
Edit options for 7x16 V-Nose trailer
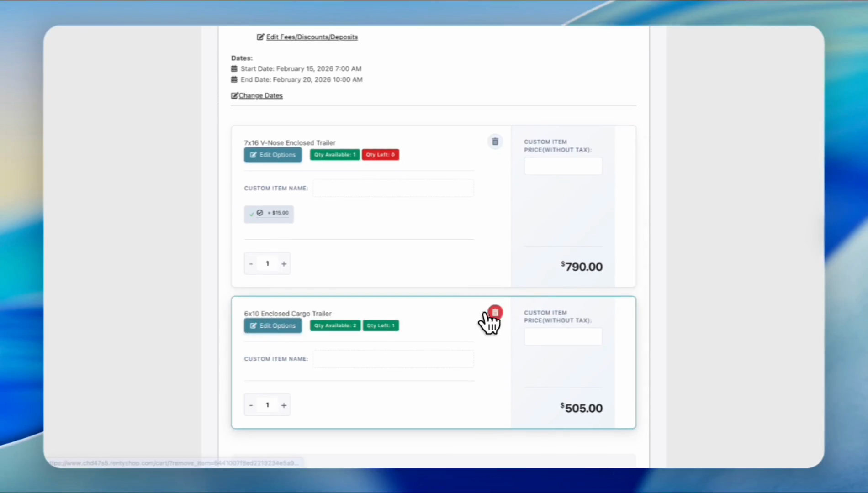point(273,155)
